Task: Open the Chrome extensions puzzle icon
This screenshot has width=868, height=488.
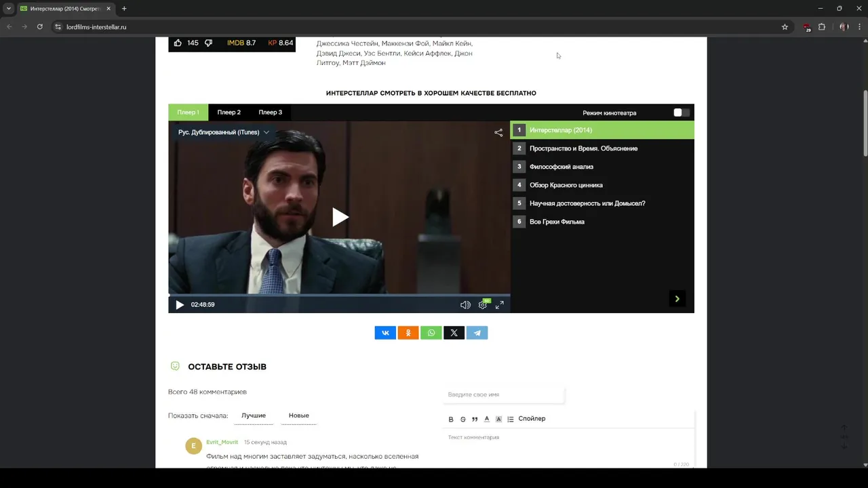Action: tap(822, 27)
